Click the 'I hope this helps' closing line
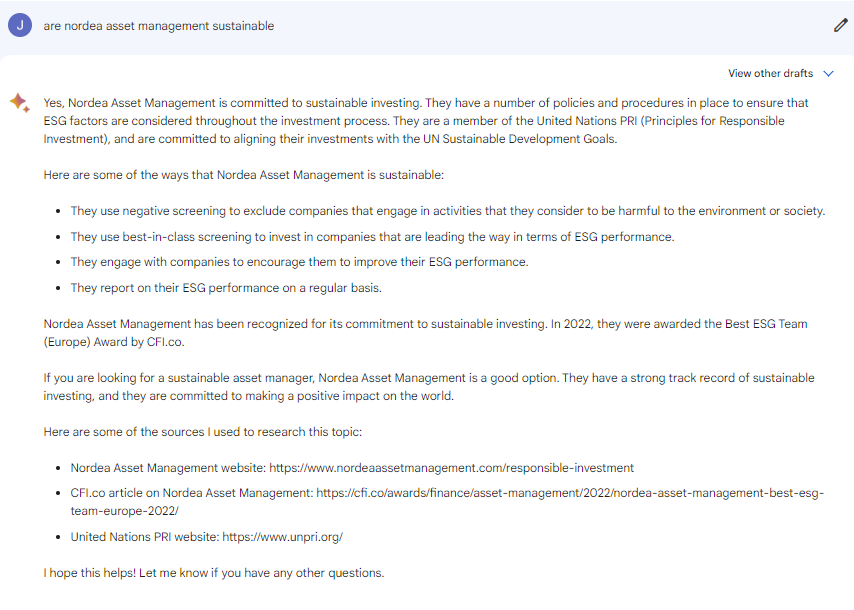This screenshot has height=610, width=854. [x=214, y=573]
